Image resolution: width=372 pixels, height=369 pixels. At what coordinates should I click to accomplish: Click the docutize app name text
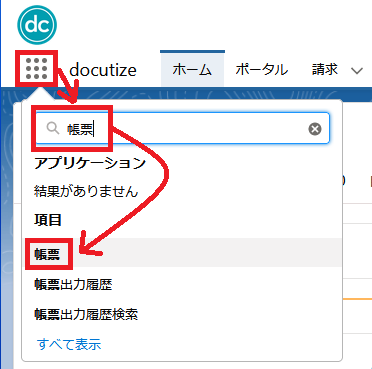pos(103,70)
